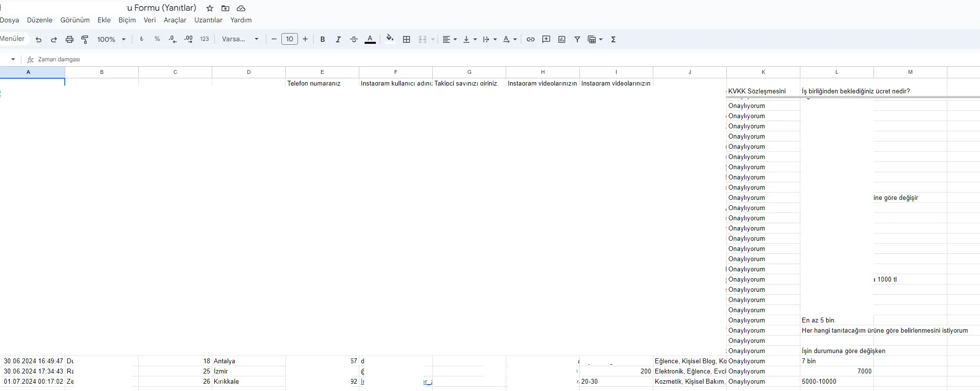Select timestamp cell 30.06.2024 17:34:43
This screenshot has width=980, height=391.
(33, 371)
